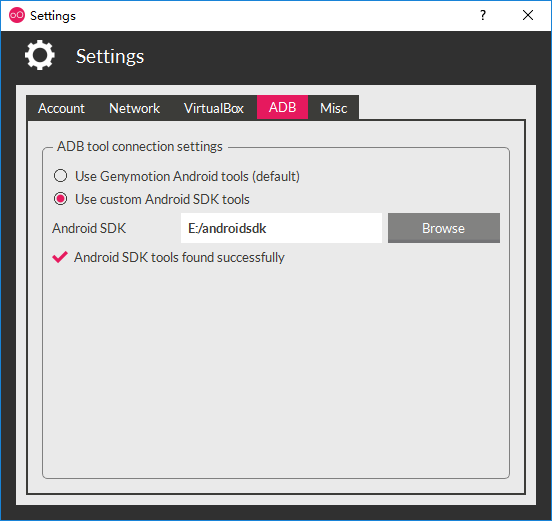
Task: Close the Settings dialog window
Action: (x=528, y=15)
